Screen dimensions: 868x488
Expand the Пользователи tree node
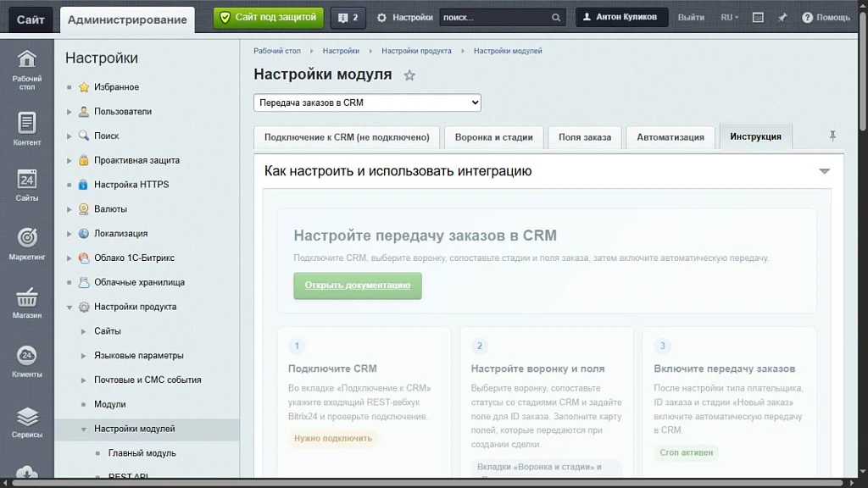[70, 112]
